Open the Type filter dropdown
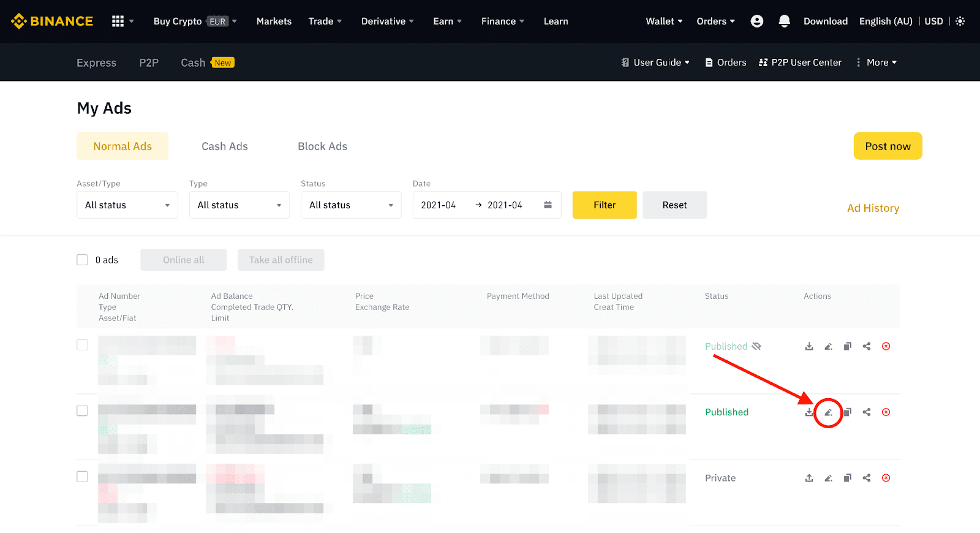The image size is (980, 533). 239,205
